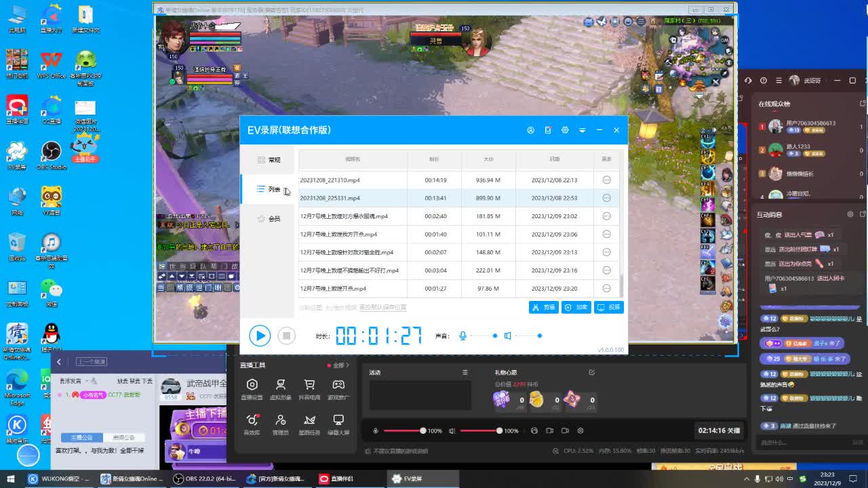
Task: Open 管理员 admin tool
Action: tap(280, 424)
